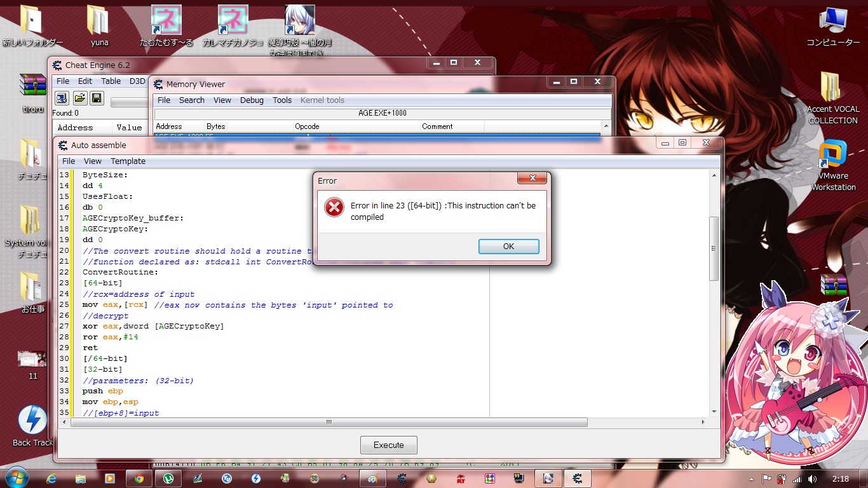Open the Template menu in Auto assemble
This screenshot has height=488, width=868.
click(128, 161)
